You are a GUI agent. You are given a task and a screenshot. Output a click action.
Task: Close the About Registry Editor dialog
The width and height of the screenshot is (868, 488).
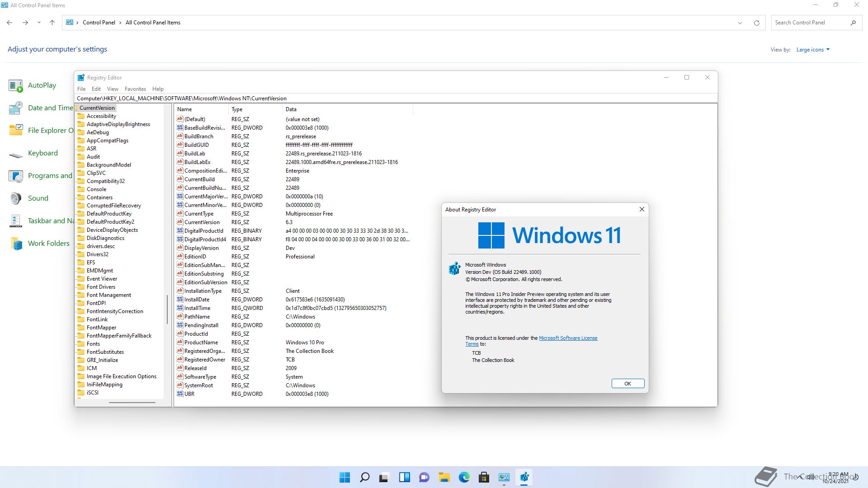point(642,209)
